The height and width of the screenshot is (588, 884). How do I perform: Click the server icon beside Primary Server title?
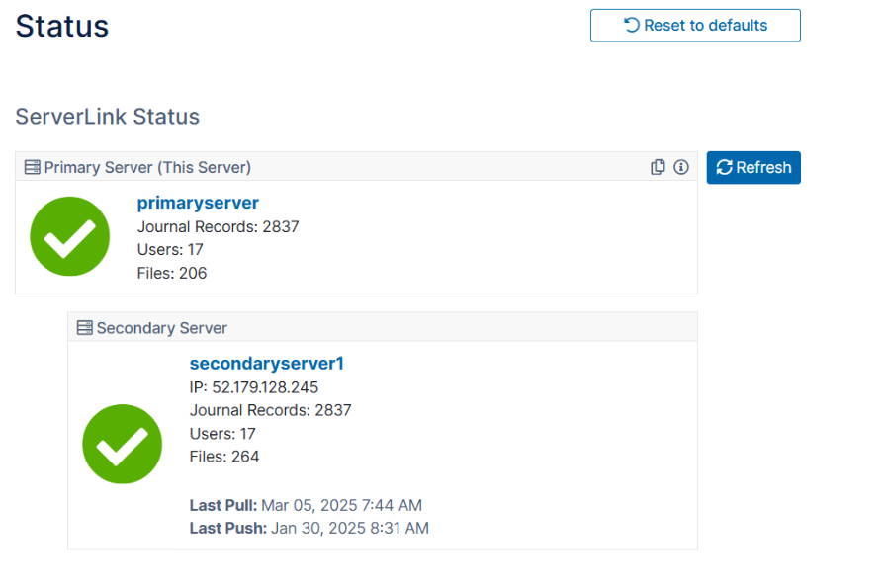(x=33, y=167)
